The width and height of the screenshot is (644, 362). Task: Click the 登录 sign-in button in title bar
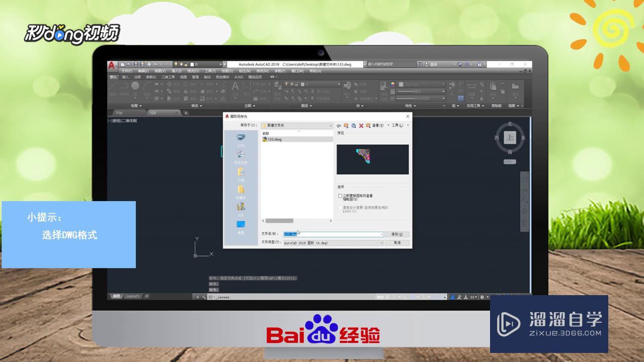click(x=433, y=64)
